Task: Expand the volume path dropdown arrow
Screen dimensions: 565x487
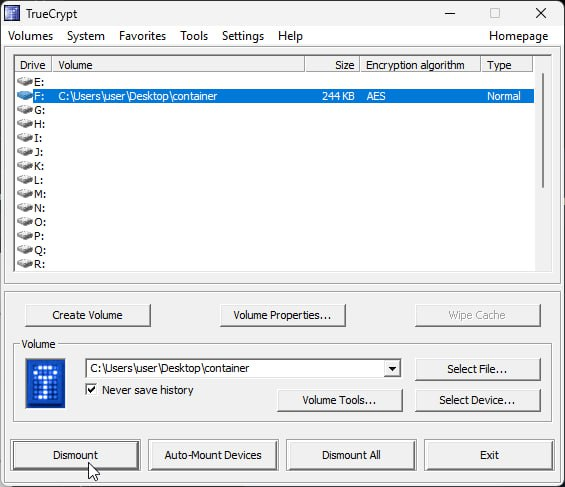Action: (392, 368)
